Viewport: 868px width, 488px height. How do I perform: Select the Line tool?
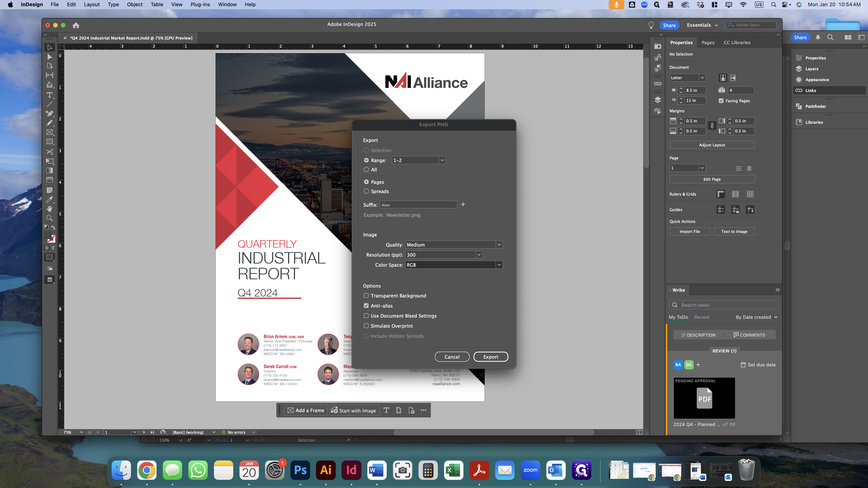click(50, 104)
